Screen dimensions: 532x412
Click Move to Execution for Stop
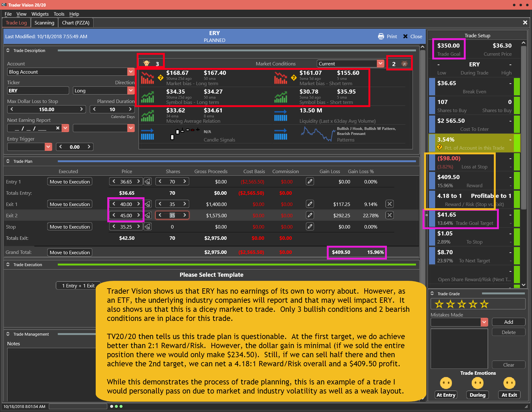(x=70, y=227)
